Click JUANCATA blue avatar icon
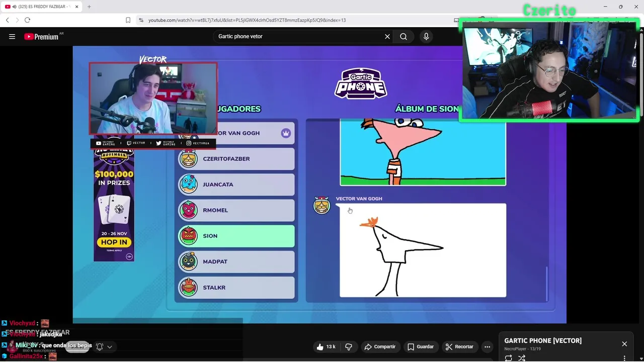Image resolution: width=644 pixels, height=362 pixels. [x=189, y=185]
